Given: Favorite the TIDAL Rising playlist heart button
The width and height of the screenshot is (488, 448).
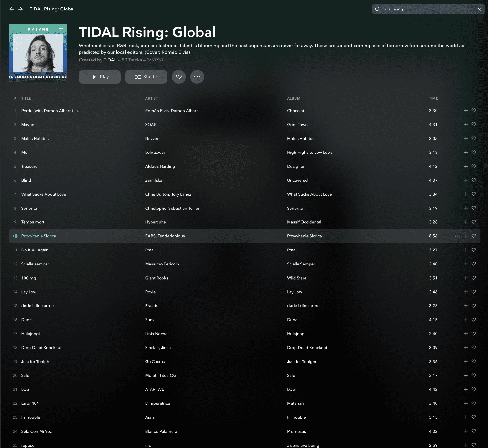Looking at the screenshot, I should [x=179, y=77].
